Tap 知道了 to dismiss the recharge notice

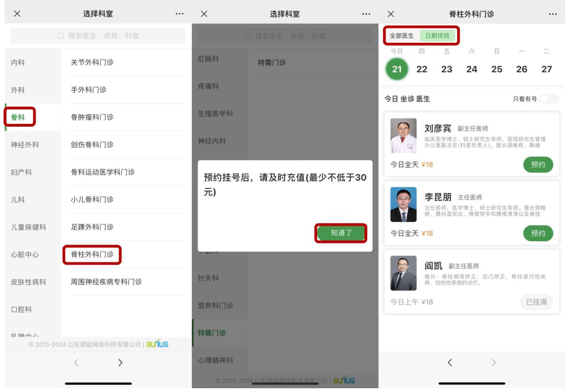point(341,233)
